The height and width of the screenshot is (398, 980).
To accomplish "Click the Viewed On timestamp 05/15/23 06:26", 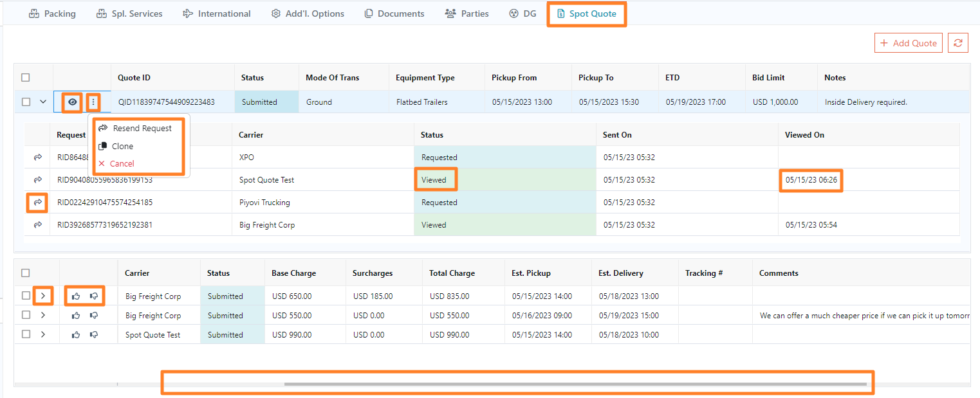I will point(811,180).
